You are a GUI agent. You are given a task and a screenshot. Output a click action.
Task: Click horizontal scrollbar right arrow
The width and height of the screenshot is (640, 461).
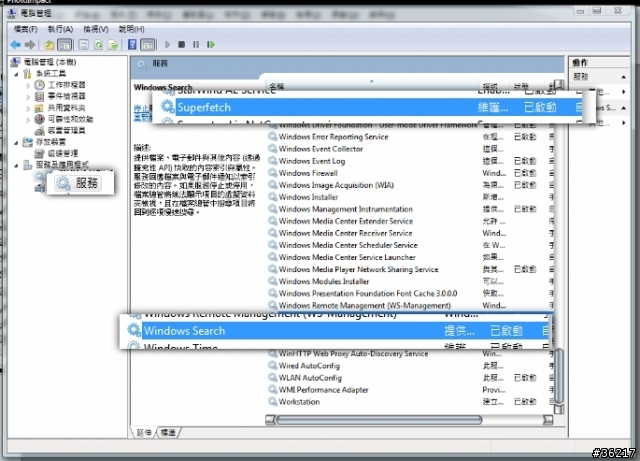(548, 419)
